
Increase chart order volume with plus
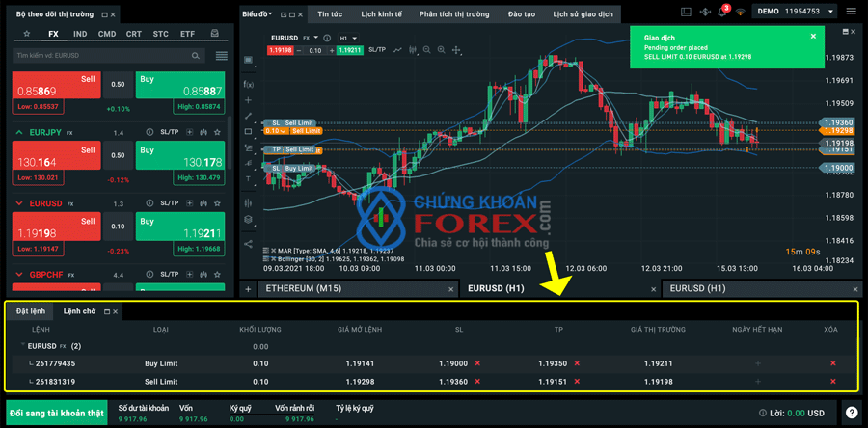click(x=332, y=50)
